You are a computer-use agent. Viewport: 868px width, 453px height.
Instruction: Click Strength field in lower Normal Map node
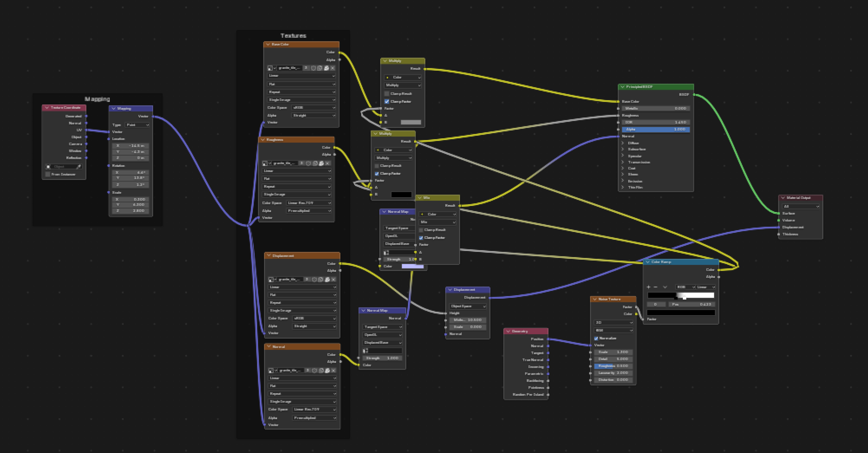coord(382,358)
